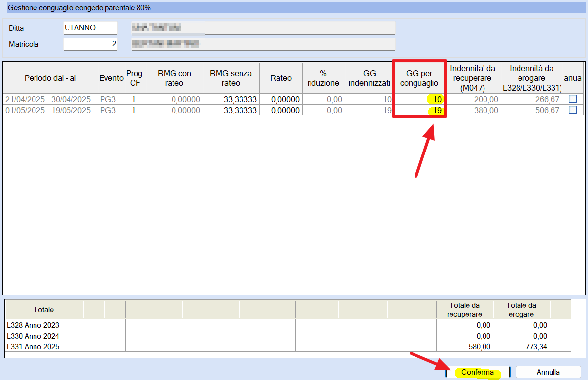Image resolution: width=588 pixels, height=380 pixels.
Task: Click the Conferma button
Action: [478, 372]
